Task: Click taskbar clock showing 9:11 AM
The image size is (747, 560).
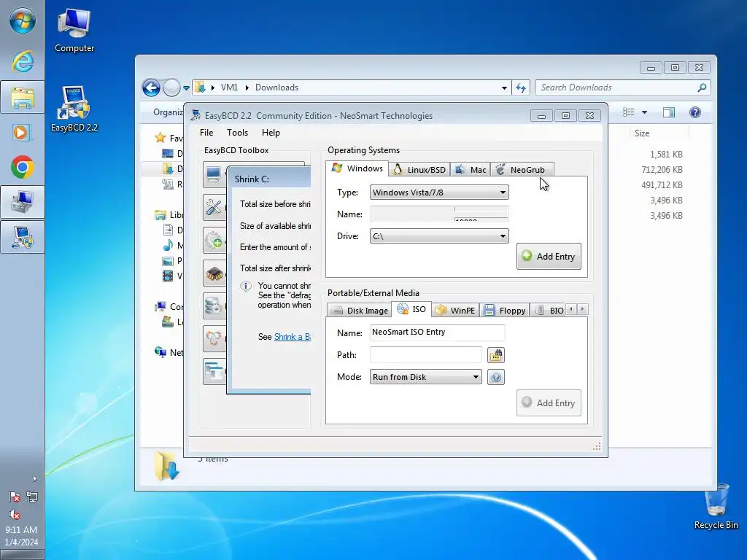Action: [21, 536]
